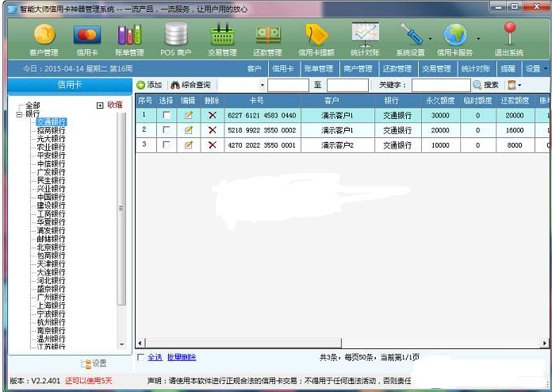Delete card 4270 2022 3550 0001
Viewport: 552px width, 392px height.
(x=213, y=144)
